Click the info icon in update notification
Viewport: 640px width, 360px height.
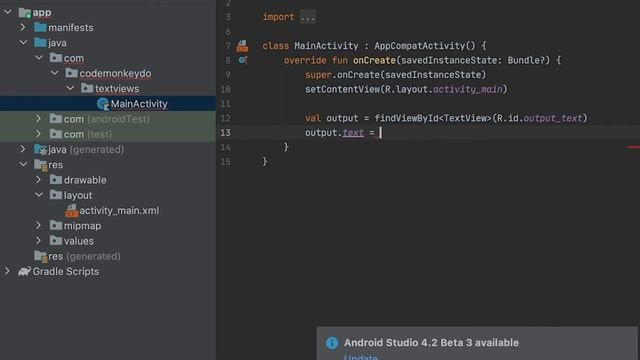pyautogui.click(x=332, y=343)
